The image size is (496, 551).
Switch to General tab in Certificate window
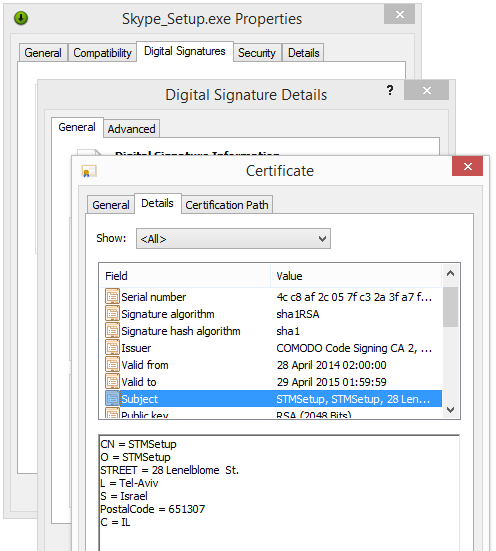[111, 205]
